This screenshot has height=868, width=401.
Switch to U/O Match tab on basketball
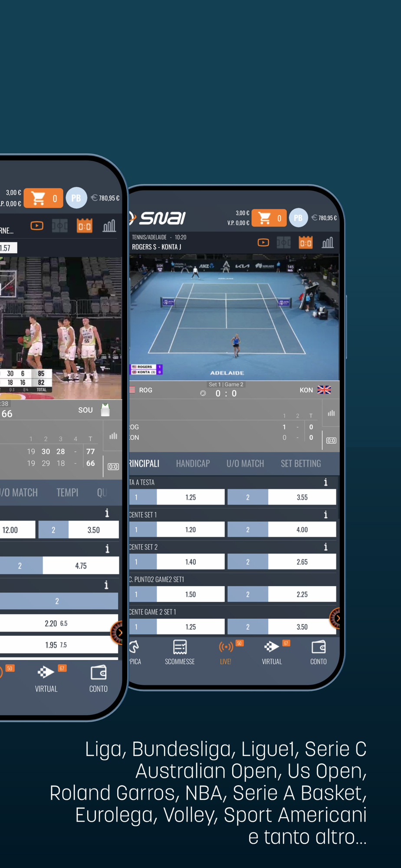[x=19, y=493]
